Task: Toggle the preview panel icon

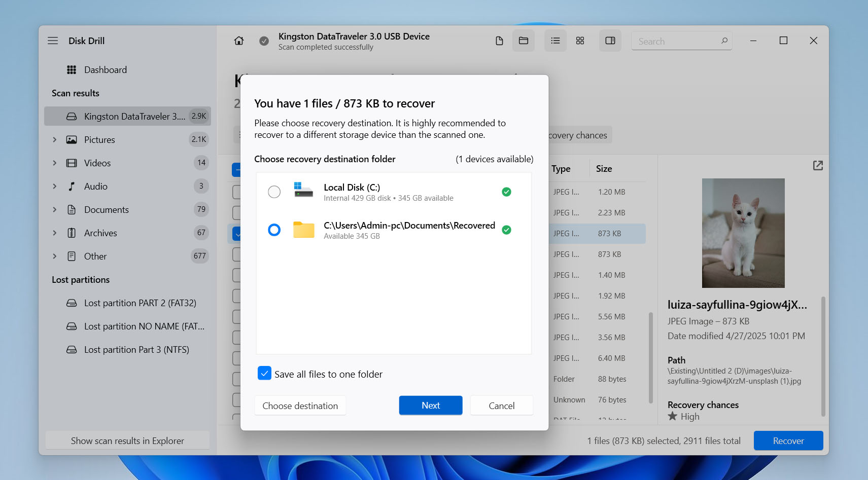Action: tap(610, 41)
